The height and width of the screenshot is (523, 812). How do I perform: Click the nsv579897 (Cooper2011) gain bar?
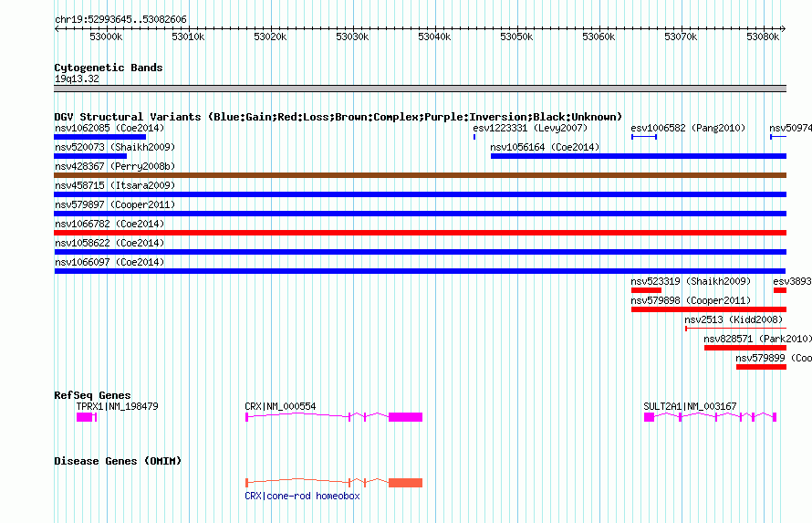click(420, 214)
